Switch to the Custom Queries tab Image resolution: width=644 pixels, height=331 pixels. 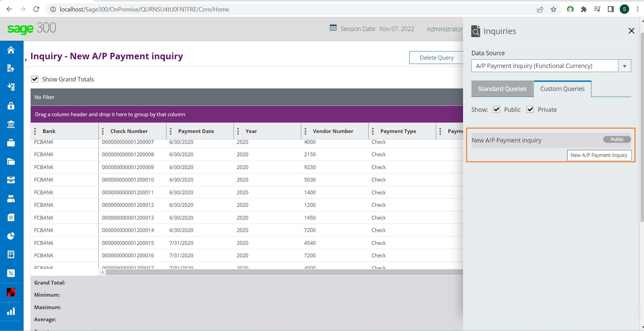pyautogui.click(x=562, y=89)
